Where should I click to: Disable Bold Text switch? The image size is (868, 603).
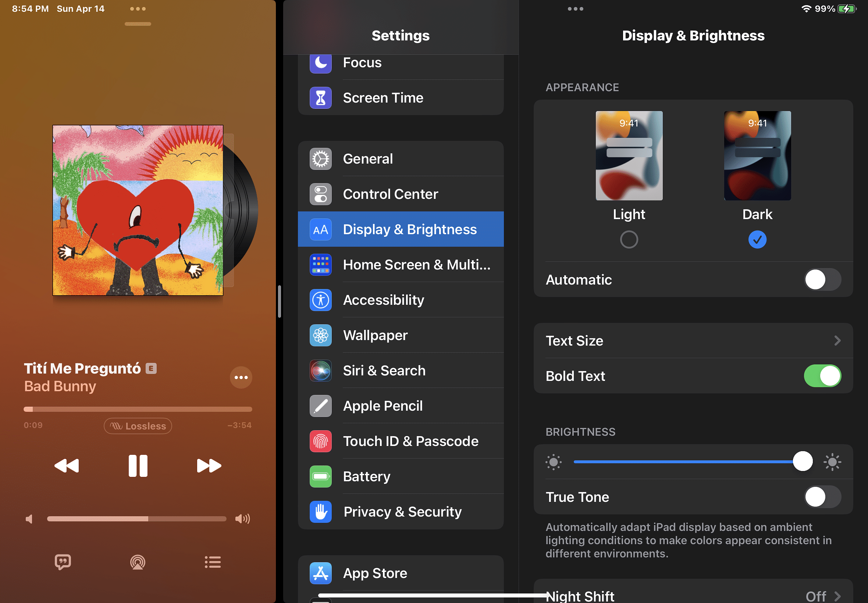point(822,376)
